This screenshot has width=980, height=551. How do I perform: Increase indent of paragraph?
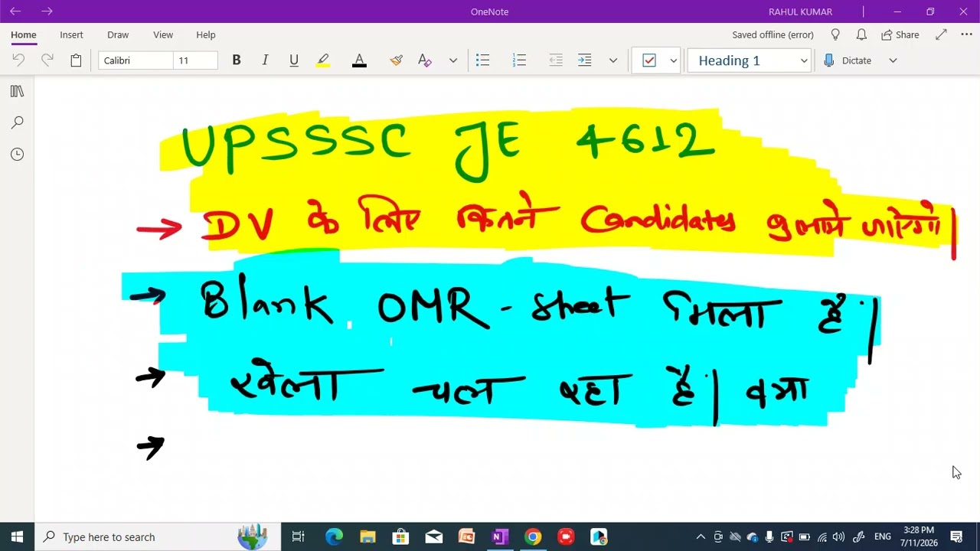[585, 60]
